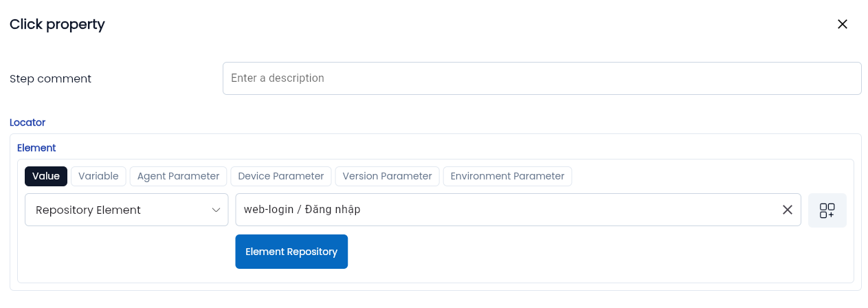Click the Click property dialog title
The width and height of the screenshot is (868, 308).
pyautogui.click(x=57, y=24)
